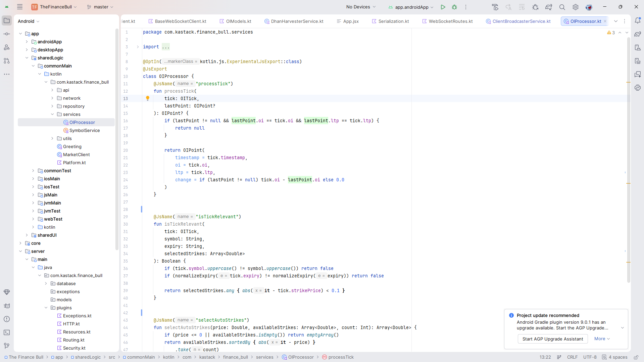644x362 pixels.
Task: Start debugging with the Debug bug icon
Action: [454, 7]
